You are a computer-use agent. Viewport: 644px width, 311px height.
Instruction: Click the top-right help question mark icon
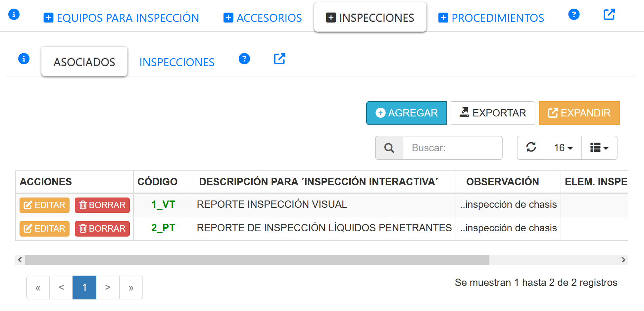pyautogui.click(x=573, y=15)
